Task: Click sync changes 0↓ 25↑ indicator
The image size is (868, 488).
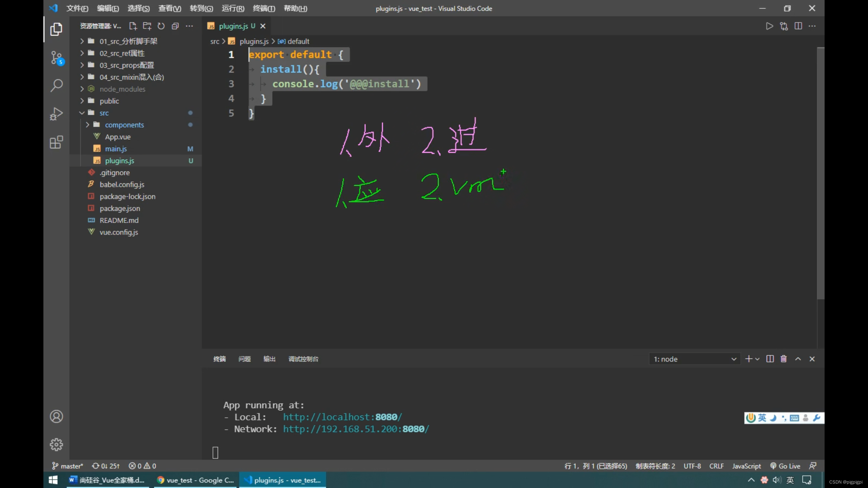Action: point(106,466)
